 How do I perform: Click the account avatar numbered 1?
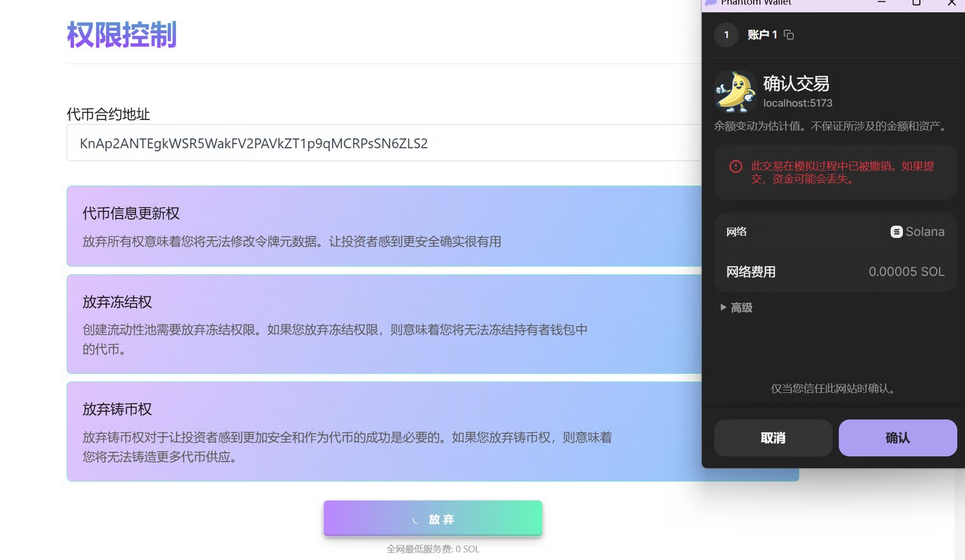click(x=726, y=35)
